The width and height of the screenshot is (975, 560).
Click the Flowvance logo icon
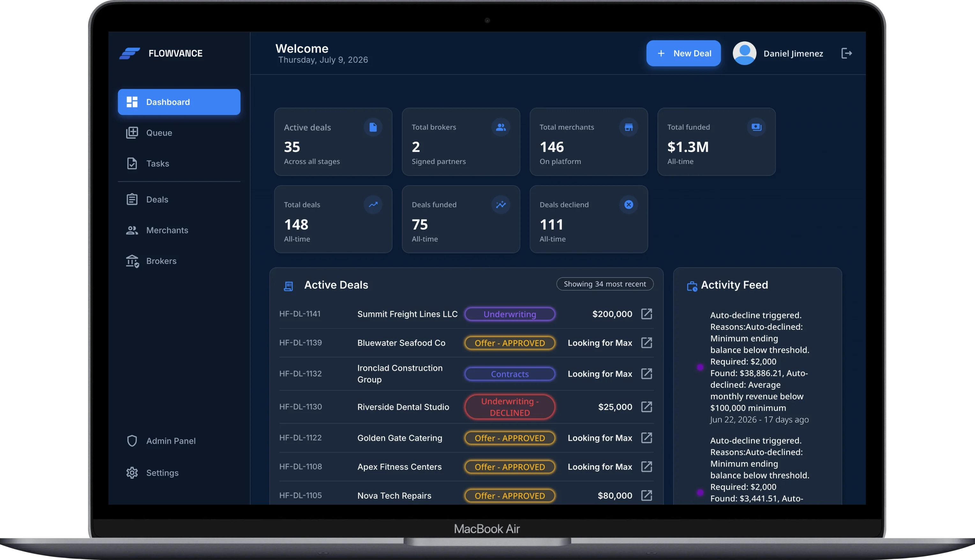pyautogui.click(x=130, y=53)
